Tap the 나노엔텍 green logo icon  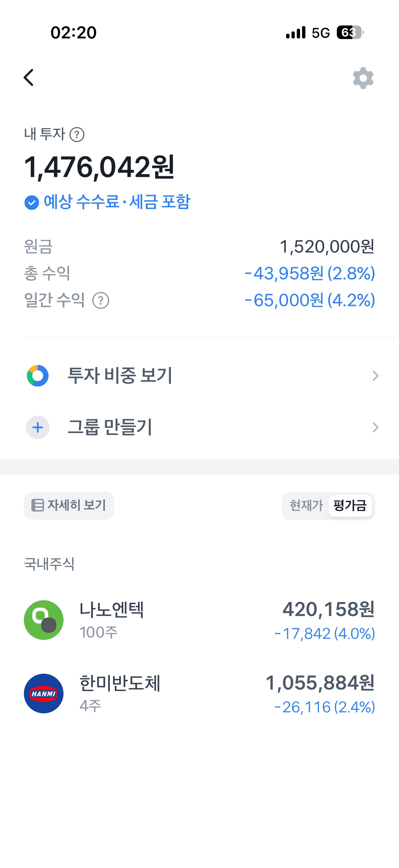(x=44, y=620)
